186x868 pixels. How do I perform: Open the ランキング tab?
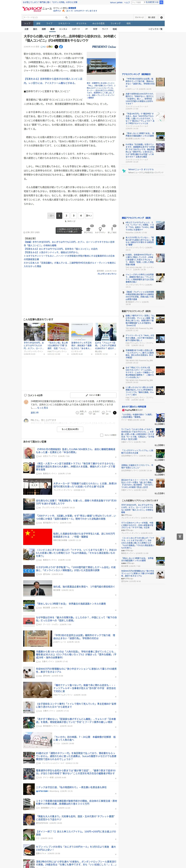point(115,24)
